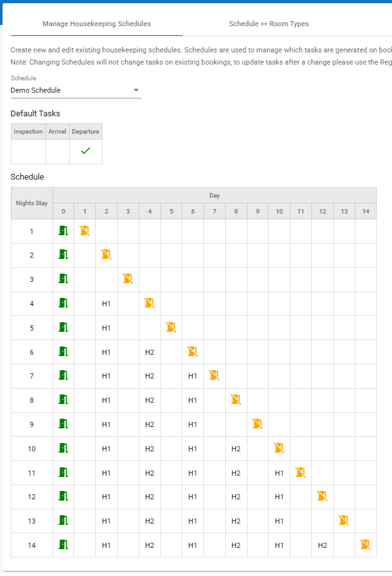Viewport: 392px width, 576px height.
Task: Switch to Manage Housekeeping Schedules tab
Action: click(x=97, y=24)
